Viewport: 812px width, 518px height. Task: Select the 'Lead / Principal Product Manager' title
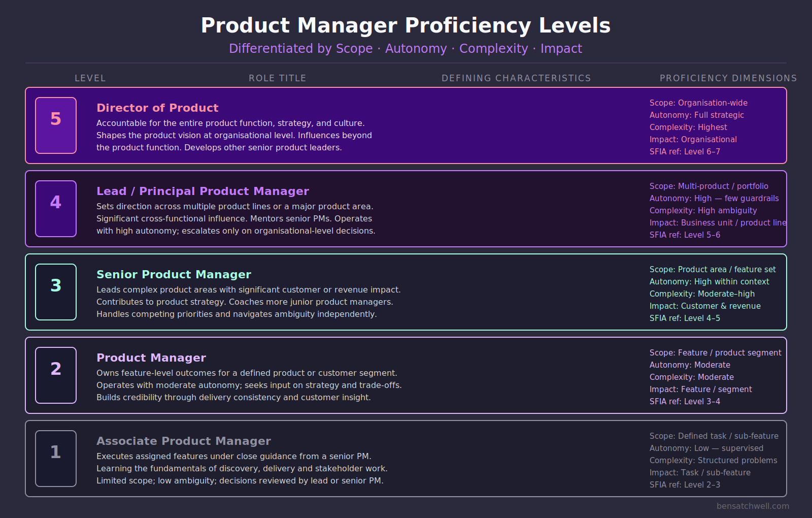[202, 191]
